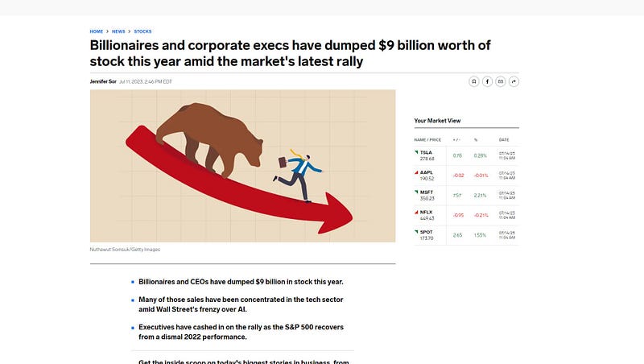Go to the HOME breadcrumb

tap(97, 31)
